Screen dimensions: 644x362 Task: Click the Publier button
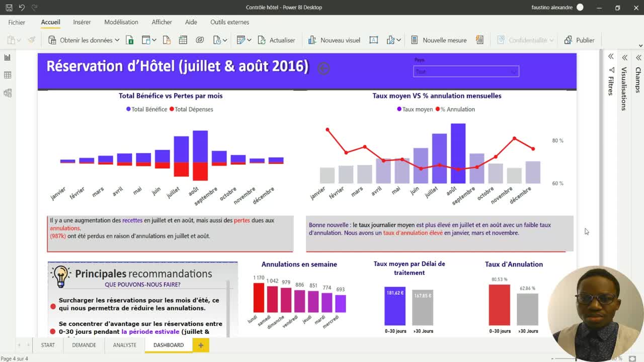pyautogui.click(x=580, y=40)
